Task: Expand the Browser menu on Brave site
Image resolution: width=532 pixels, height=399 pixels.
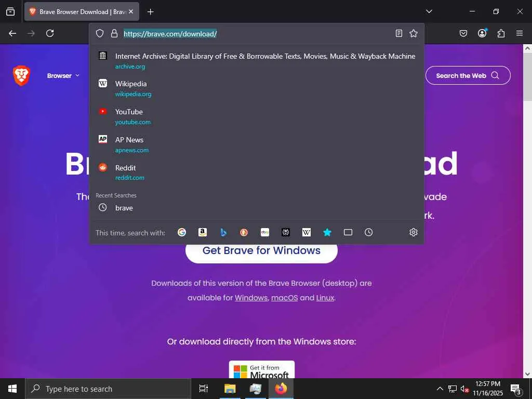Action: click(63, 76)
